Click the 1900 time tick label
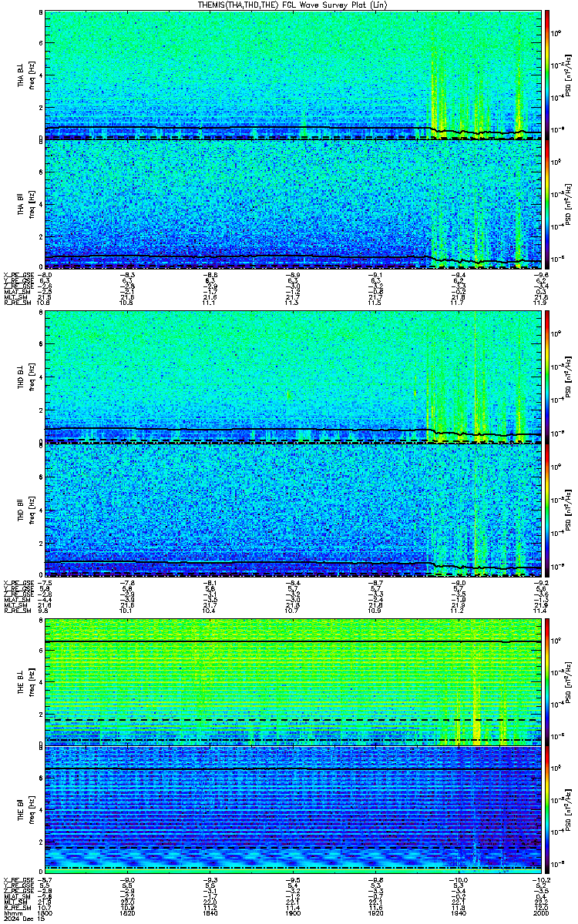Image resolution: width=578 pixels, height=924 pixels. [x=293, y=913]
